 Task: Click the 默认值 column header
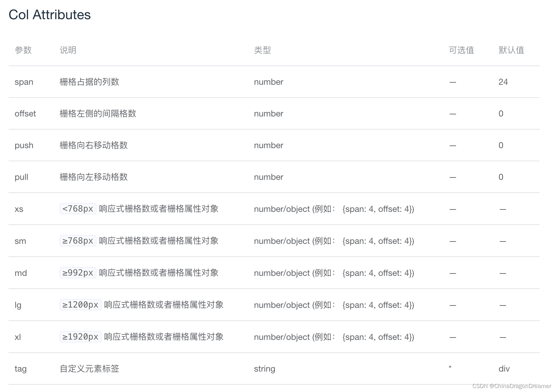[511, 50]
